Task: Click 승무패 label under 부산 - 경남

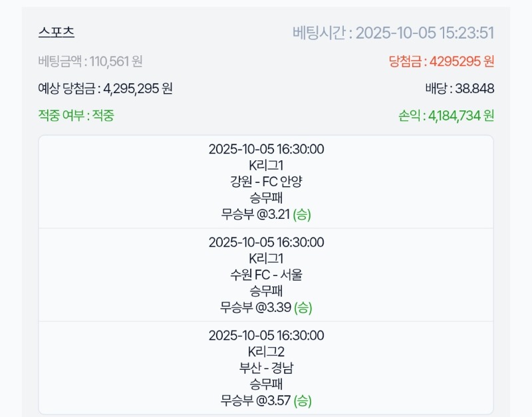Action: [x=266, y=384]
